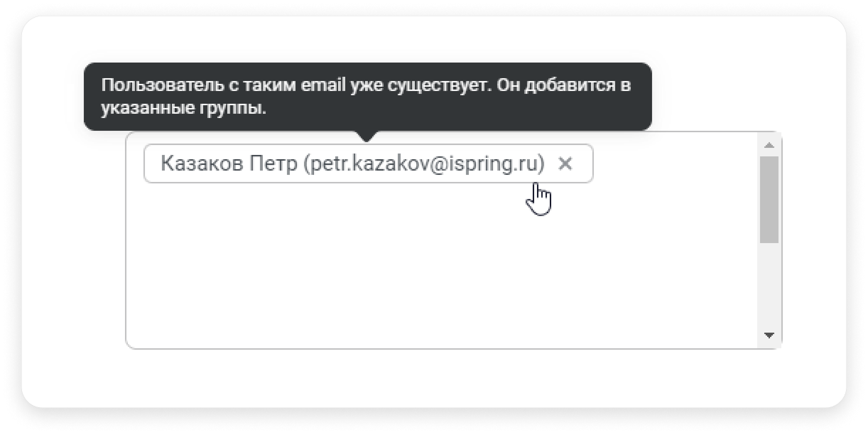This screenshot has width=868, height=435.
Task: Click the dark tooltip about existing email
Action: coord(368,97)
